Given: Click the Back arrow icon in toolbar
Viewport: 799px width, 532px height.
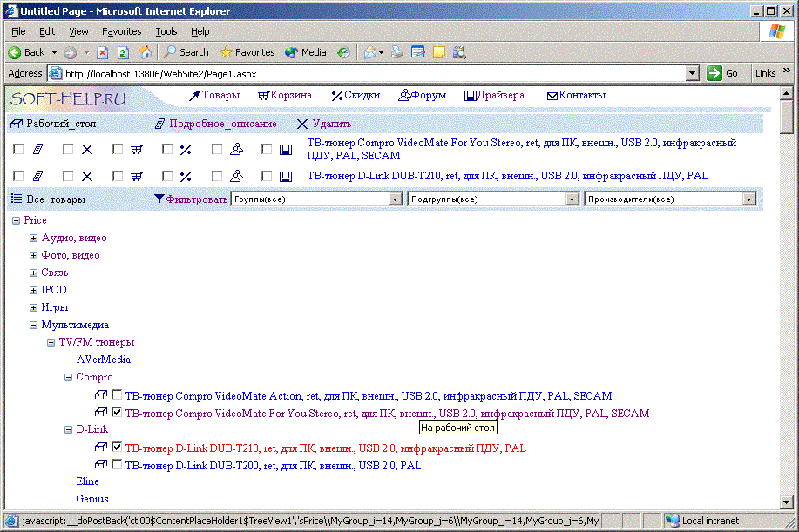Looking at the screenshot, I should pos(15,52).
